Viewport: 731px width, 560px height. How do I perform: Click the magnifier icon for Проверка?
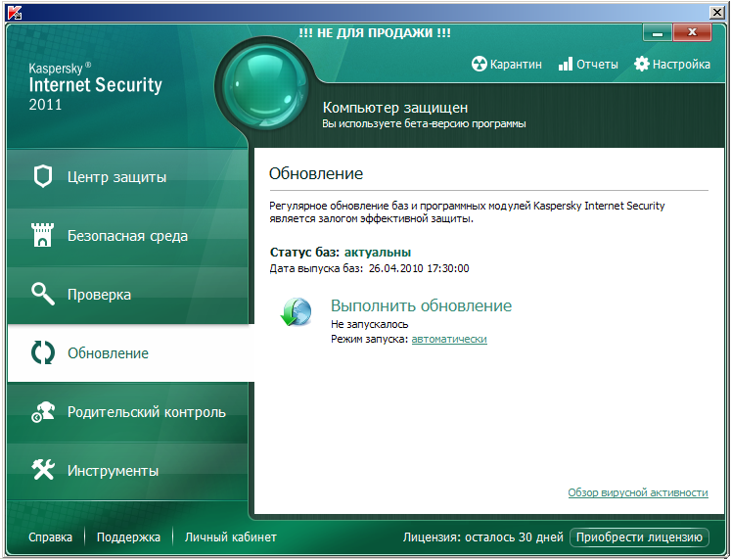(43, 294)
